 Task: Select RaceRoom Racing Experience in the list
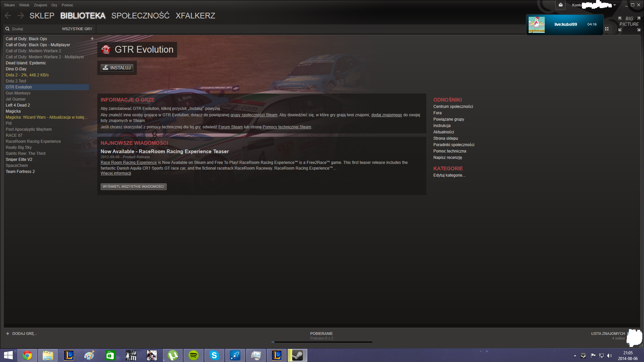33,141
